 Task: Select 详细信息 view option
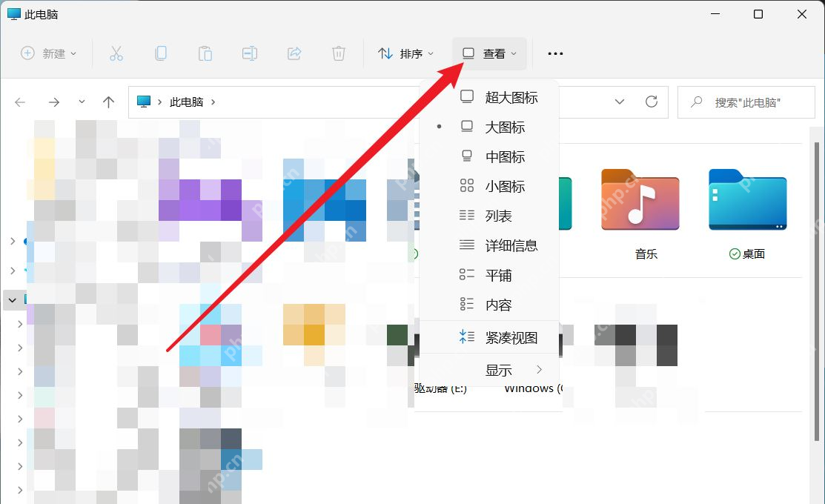[x=488, y=245]
